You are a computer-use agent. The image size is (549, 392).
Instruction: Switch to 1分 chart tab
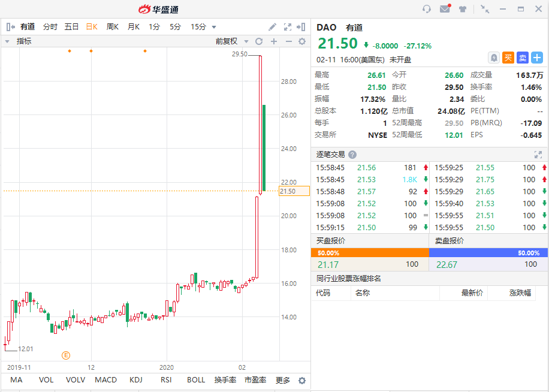tap(155, 26)
